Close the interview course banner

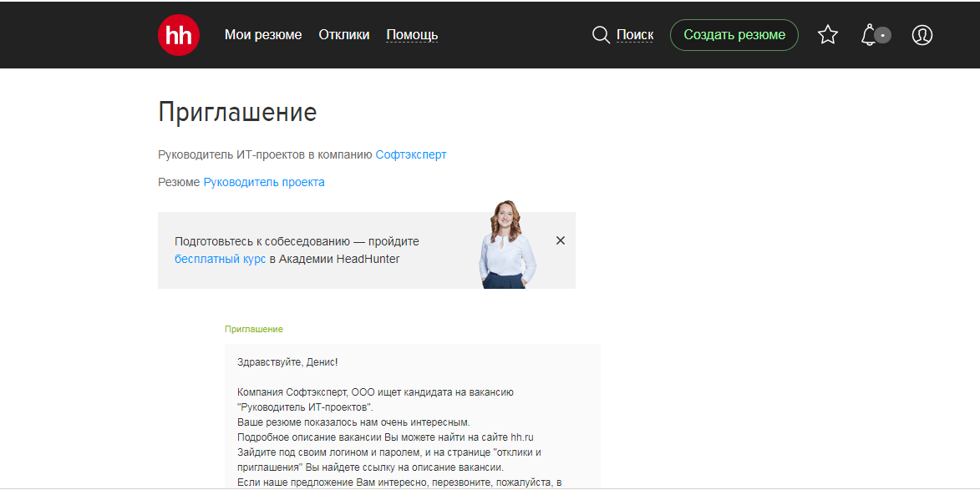(561, 240)
